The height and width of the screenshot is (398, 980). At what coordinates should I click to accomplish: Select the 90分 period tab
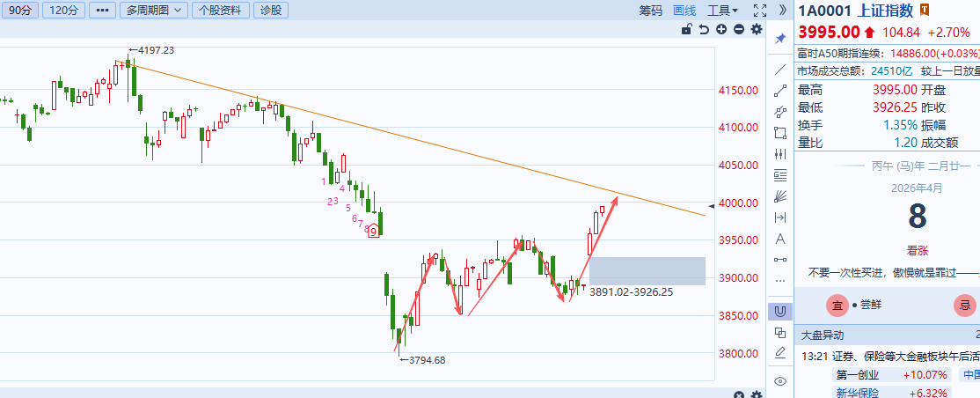(19, 11)
